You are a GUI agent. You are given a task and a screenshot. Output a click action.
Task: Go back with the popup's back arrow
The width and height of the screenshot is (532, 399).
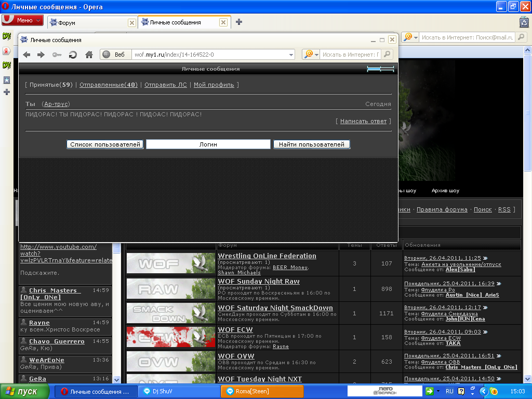(x=27, y=55)
